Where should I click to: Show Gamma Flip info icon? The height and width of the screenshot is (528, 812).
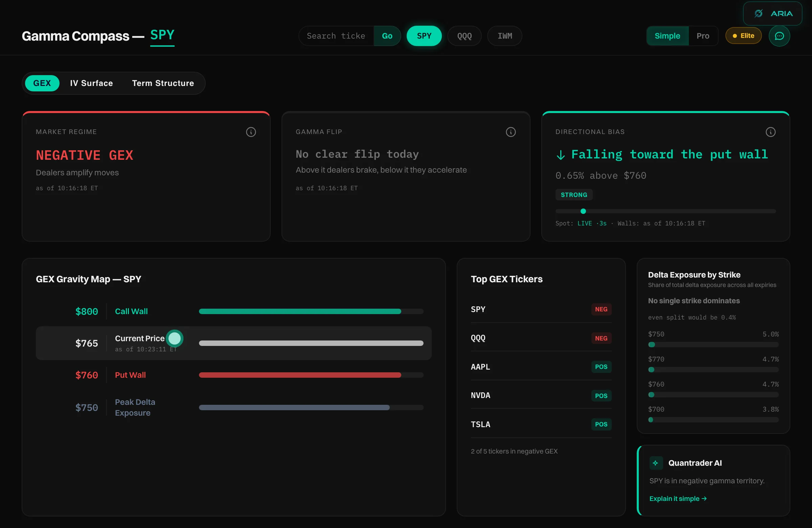[x=511, y=132]
